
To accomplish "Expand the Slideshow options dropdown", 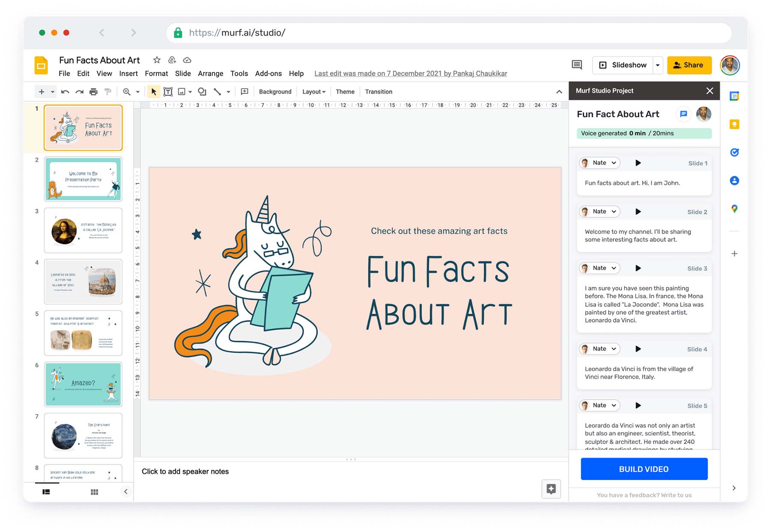I will [x=657, y=65].
